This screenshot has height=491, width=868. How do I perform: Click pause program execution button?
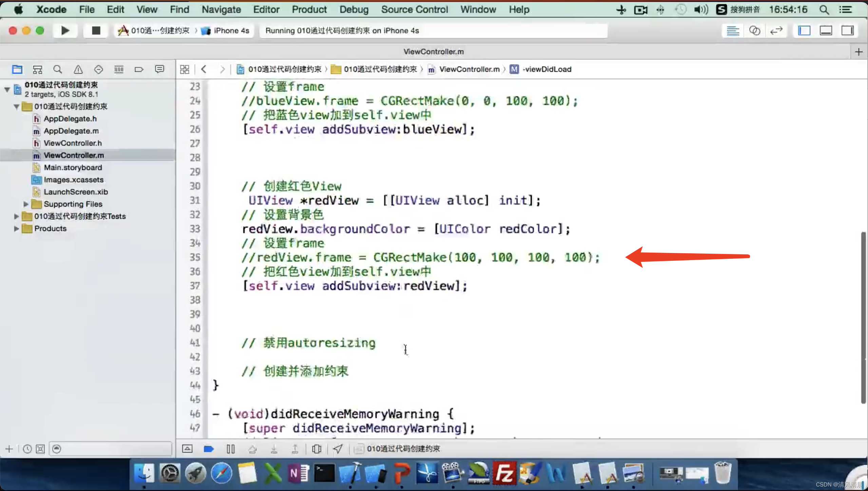(230, 449)
